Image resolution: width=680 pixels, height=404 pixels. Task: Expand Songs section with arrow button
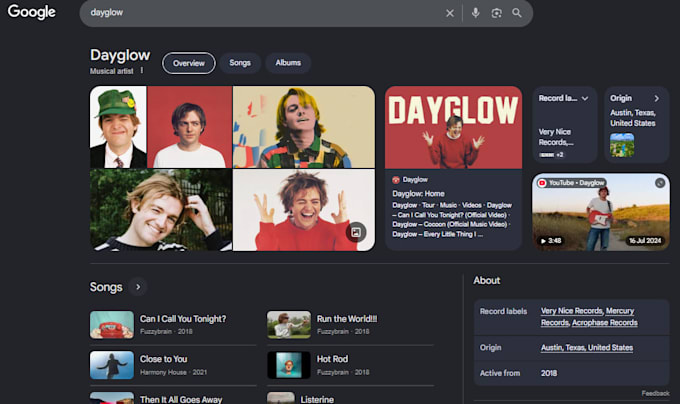(138, 287)
